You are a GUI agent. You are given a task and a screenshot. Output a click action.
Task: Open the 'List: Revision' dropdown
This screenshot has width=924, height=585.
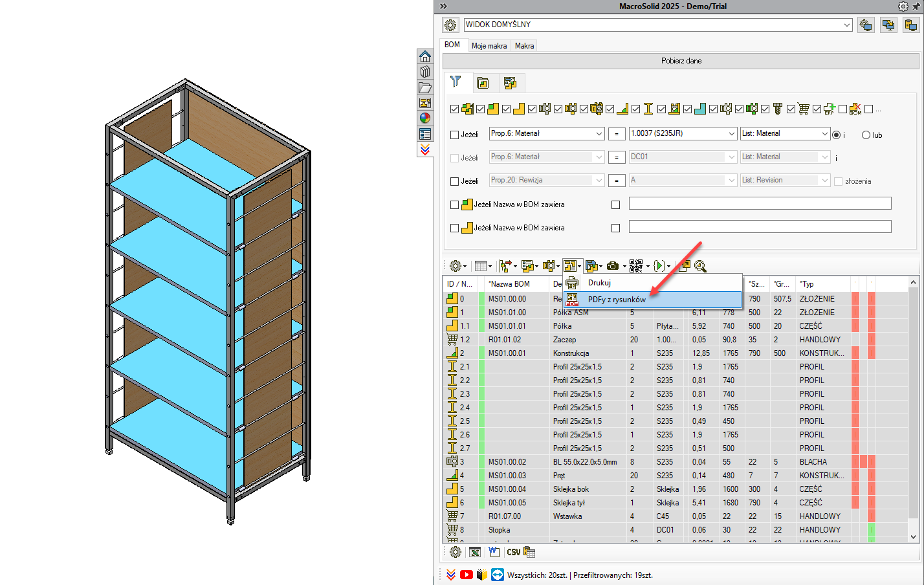[785, 180]
